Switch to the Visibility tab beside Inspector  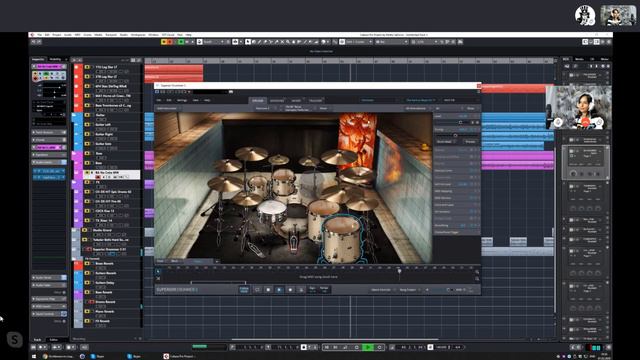pos(55,60)
